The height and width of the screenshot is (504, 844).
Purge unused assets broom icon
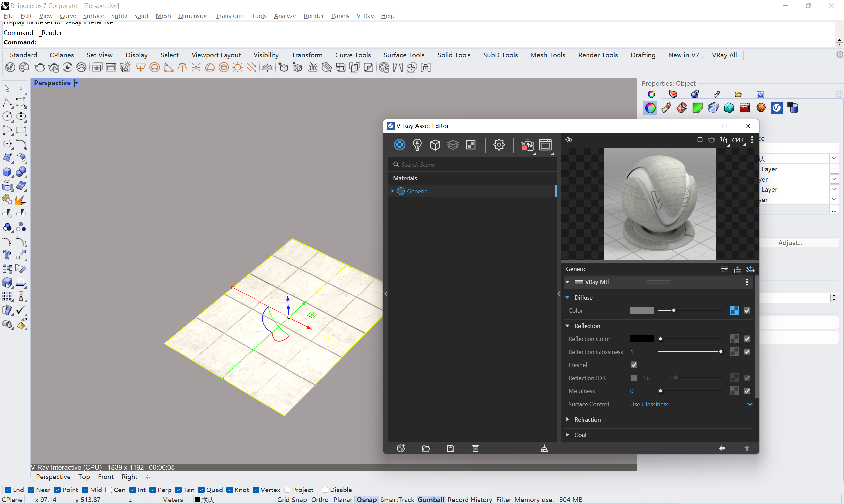tap(544, 448)
